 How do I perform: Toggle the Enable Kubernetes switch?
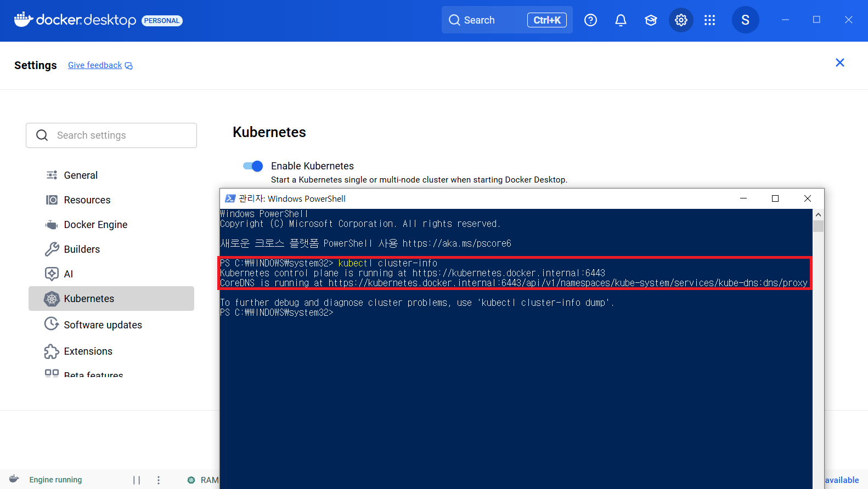click(x=253, y=166)
